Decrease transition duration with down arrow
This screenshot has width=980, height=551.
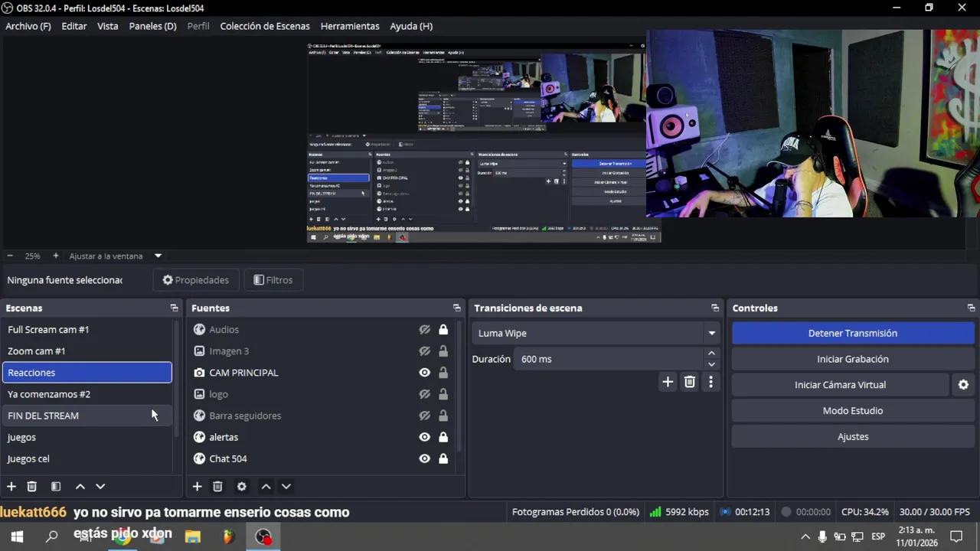click(x=711, y=364)
